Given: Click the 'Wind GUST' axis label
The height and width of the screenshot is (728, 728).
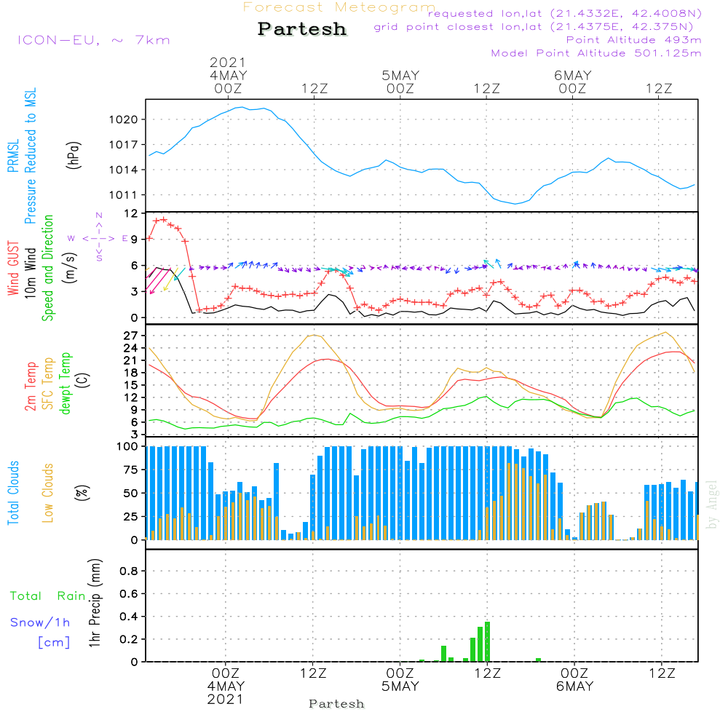Looking at the screenshot, I should click(x=13, y=268).
